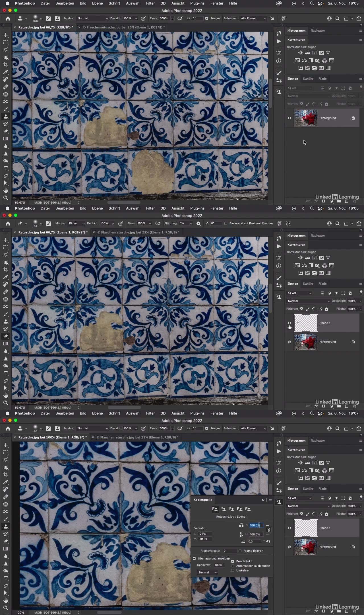Click the horizontal flip icon beside the B field
364x615 pixels.
pos(241,525)
